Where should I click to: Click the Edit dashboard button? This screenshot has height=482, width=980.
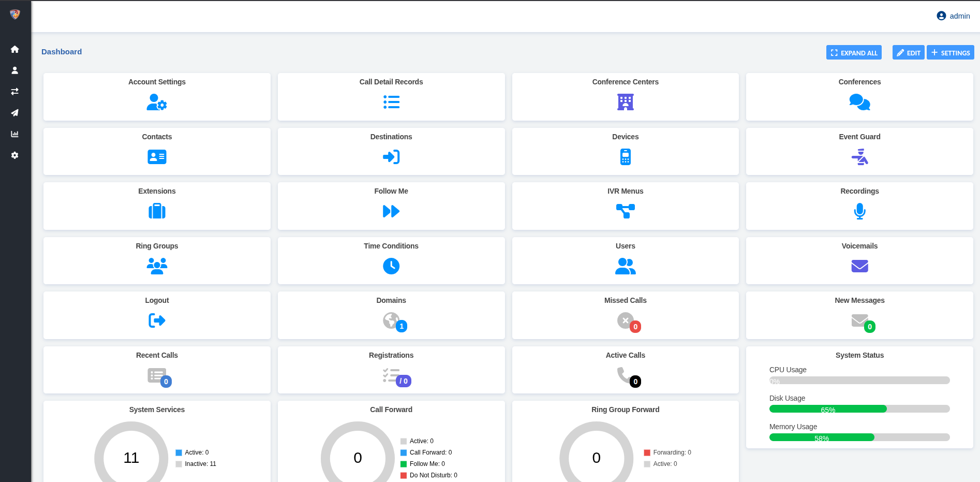pyautogui.click(x=908, y=53)
